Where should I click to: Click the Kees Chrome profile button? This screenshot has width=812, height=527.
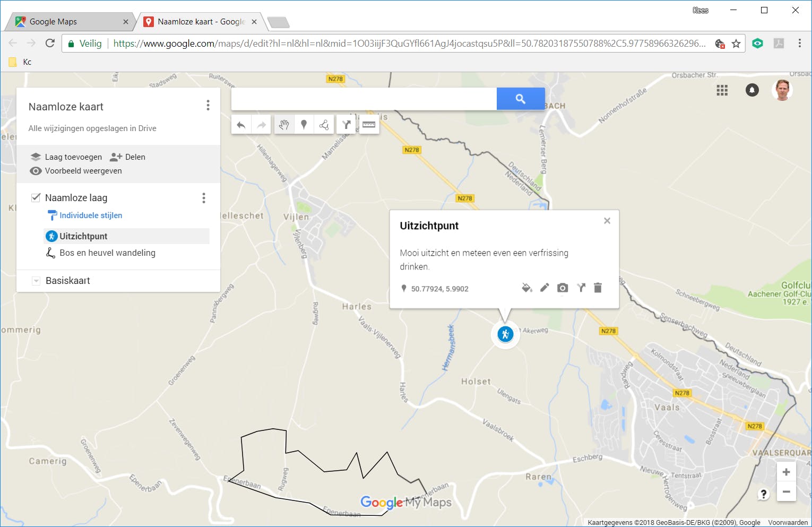tap(701, 10)
